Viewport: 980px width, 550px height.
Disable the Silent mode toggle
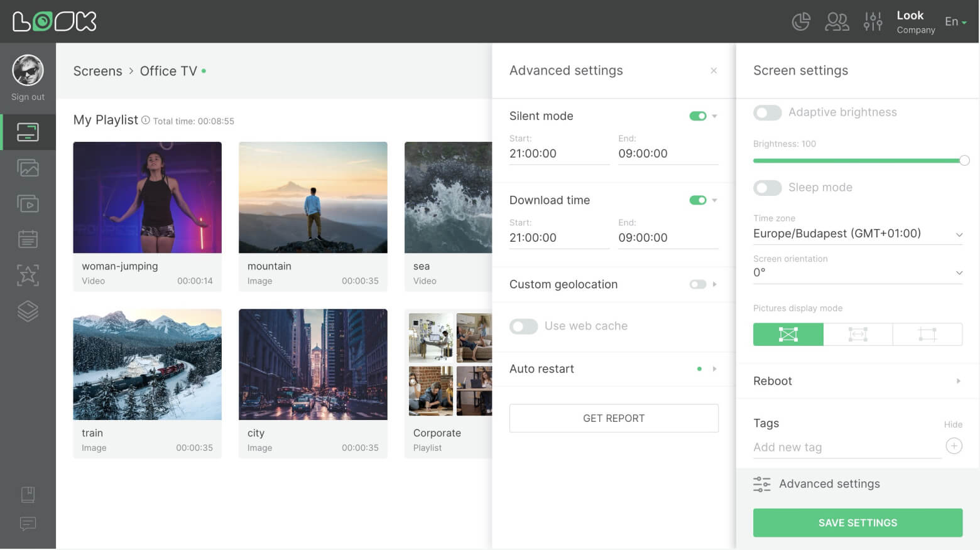[x=697, y=116]
